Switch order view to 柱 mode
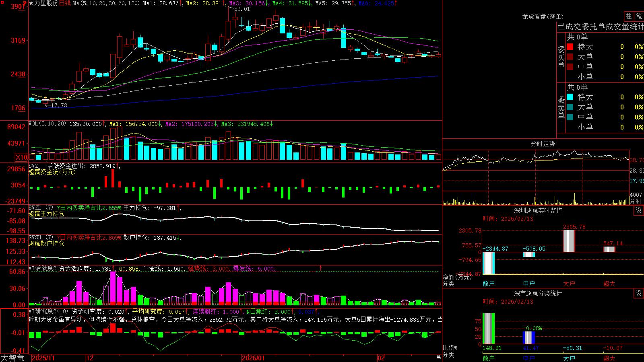 tap(629, 16)
